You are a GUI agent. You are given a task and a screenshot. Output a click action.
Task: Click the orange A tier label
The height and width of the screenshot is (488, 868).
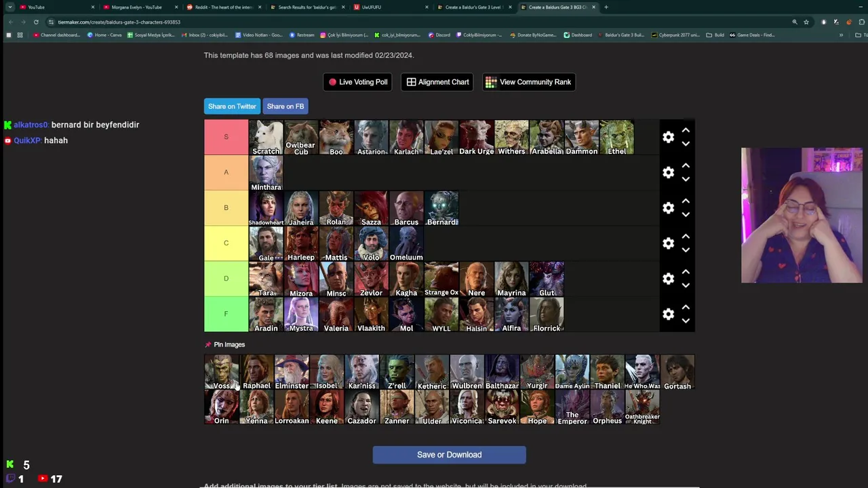coord(226,172)
